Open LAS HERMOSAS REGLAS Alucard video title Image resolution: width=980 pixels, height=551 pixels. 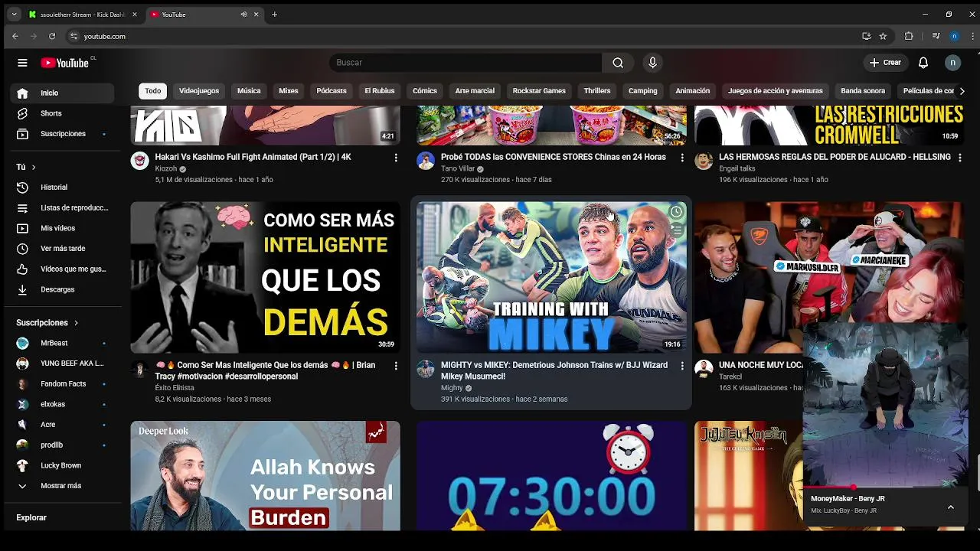click(x=835, y=157)
